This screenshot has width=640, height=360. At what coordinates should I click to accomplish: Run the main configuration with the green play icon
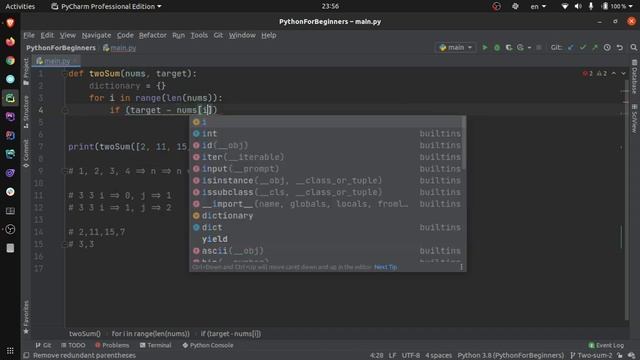pyautogui.click(x=484, y=48)
